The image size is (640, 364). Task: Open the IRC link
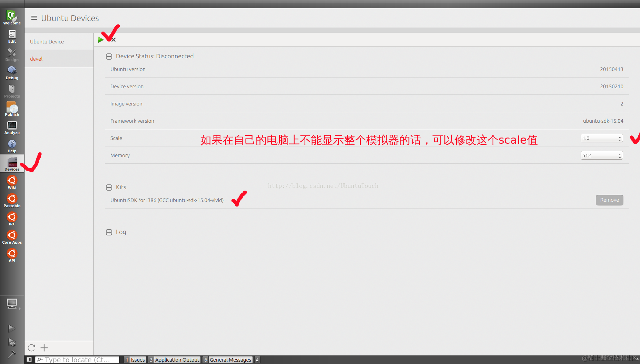tap(12, 219)
